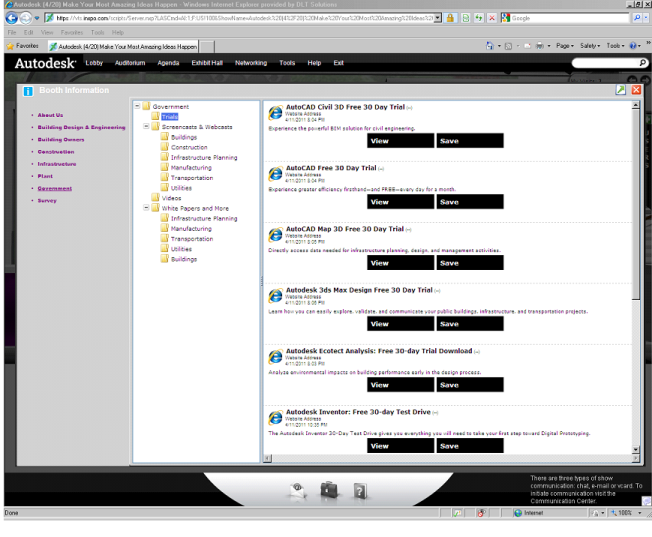Open the Favorites menu in IE menu bar
The image size is (652, 537).
point(72,32)
